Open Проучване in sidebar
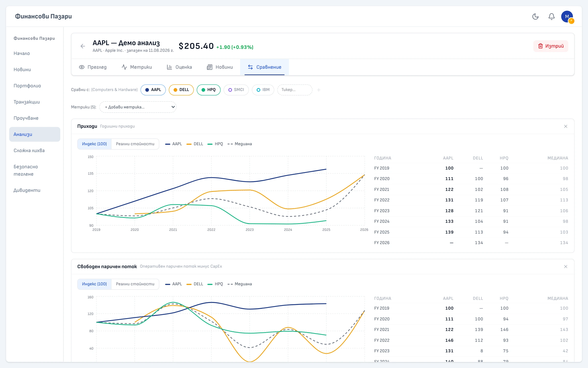The width and height of the screenshot is (588, 368). tap(35, 118)
